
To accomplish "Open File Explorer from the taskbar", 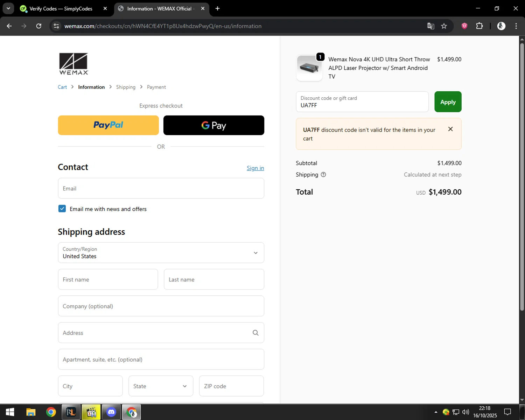I will point(31,412).
